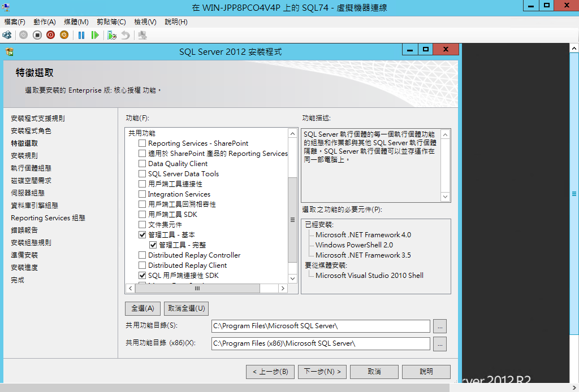This screenshot has height=392, width=579.
Task: Click feature list scroll down arrow
Action: [292, 278]
